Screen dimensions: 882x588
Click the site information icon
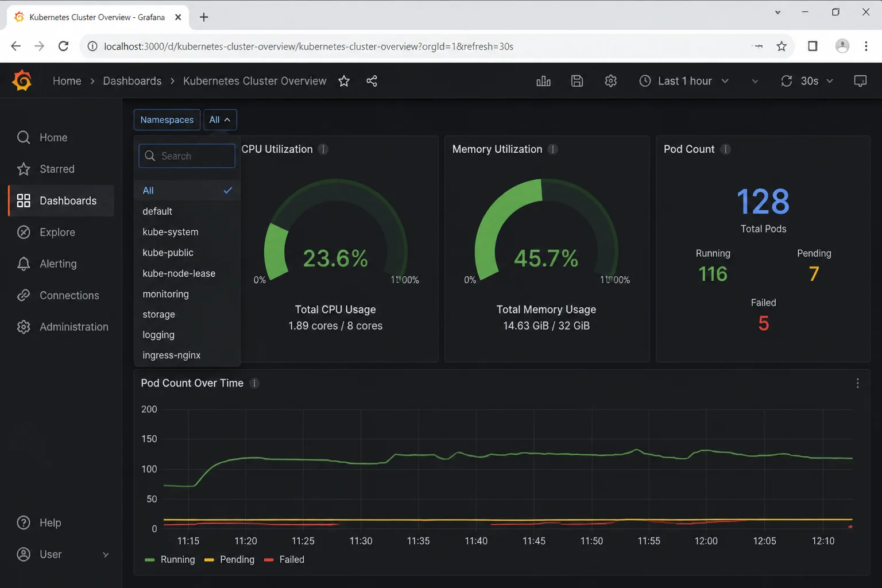(92, 46)
